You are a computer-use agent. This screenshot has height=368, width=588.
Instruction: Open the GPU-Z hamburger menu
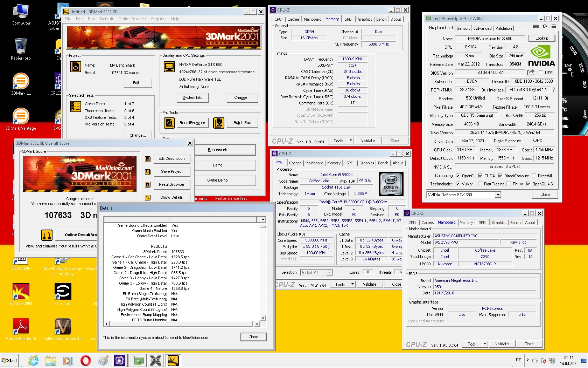(554, 26)
